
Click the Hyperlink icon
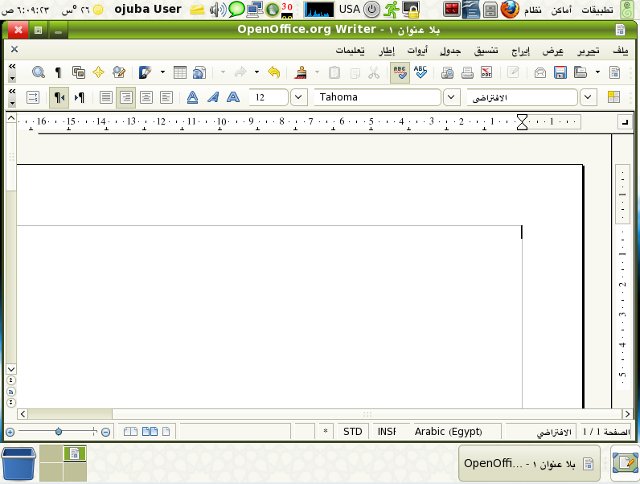tap(200, 73)
